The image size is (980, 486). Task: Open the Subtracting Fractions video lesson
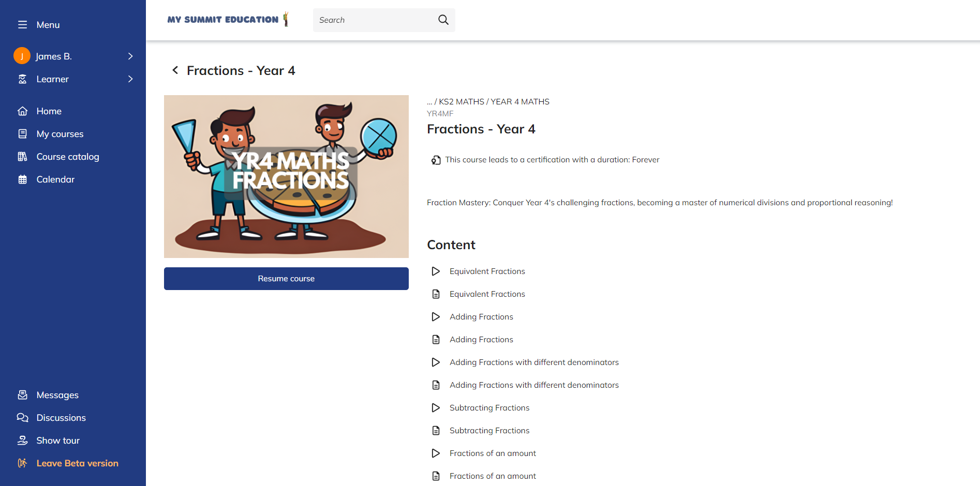[x=489, y=408]
